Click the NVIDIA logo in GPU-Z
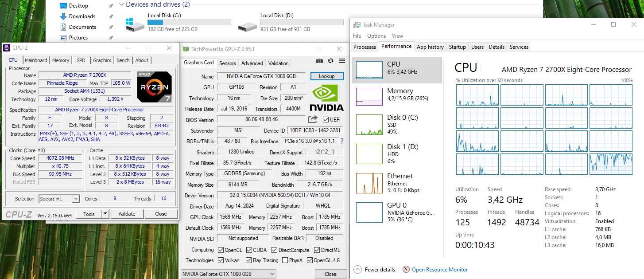 tap(326, 98)
